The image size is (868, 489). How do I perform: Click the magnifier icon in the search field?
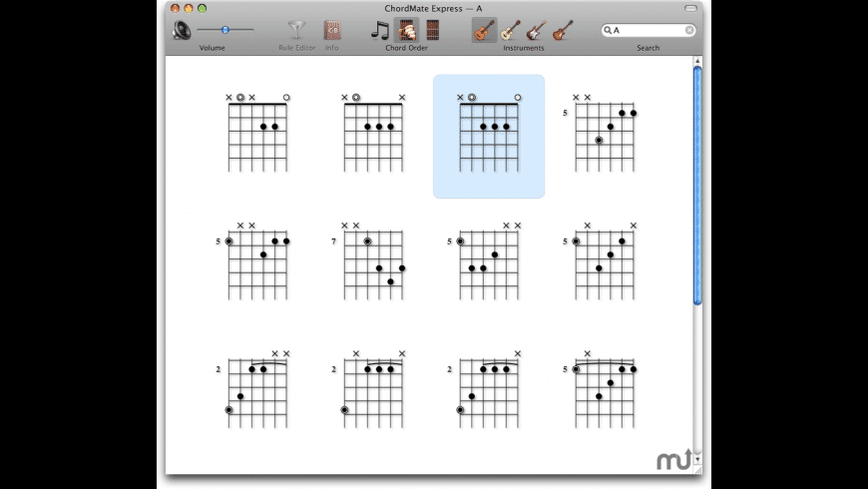(608, 30)
